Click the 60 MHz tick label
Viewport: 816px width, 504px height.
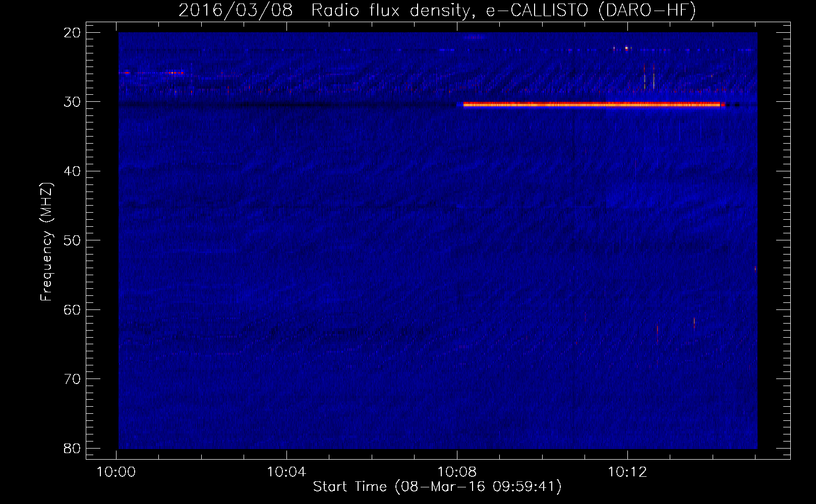point(72,309)
